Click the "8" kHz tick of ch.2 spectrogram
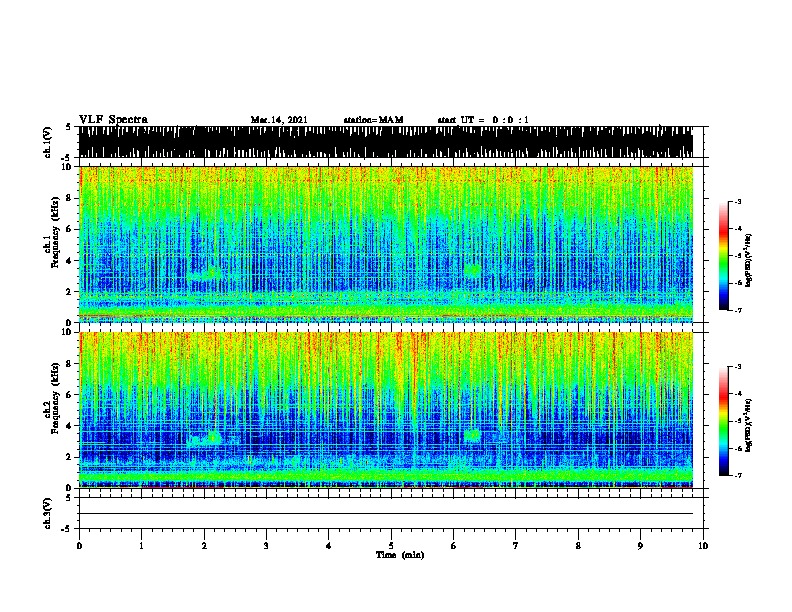This screenshot has height=612, width=792. 69,364
